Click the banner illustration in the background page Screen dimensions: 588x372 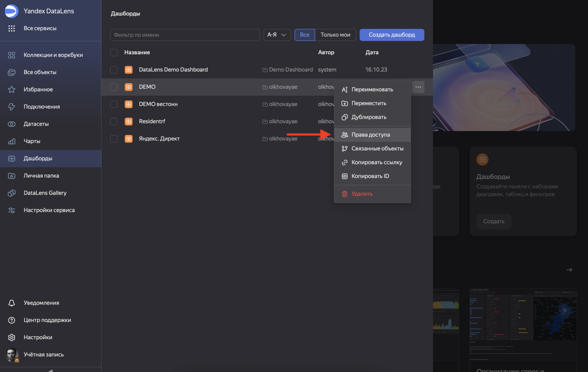pyautogui.click(x=504, y=87)
